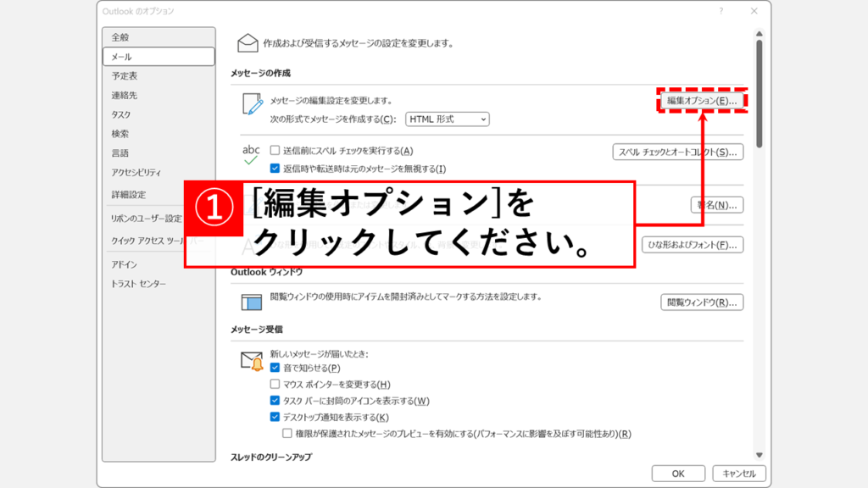Screen dimensions: 868x488
Task: Toggle タスク バーに封筒のアイコンを表示する checkbox
Action: tap(275, 401)
